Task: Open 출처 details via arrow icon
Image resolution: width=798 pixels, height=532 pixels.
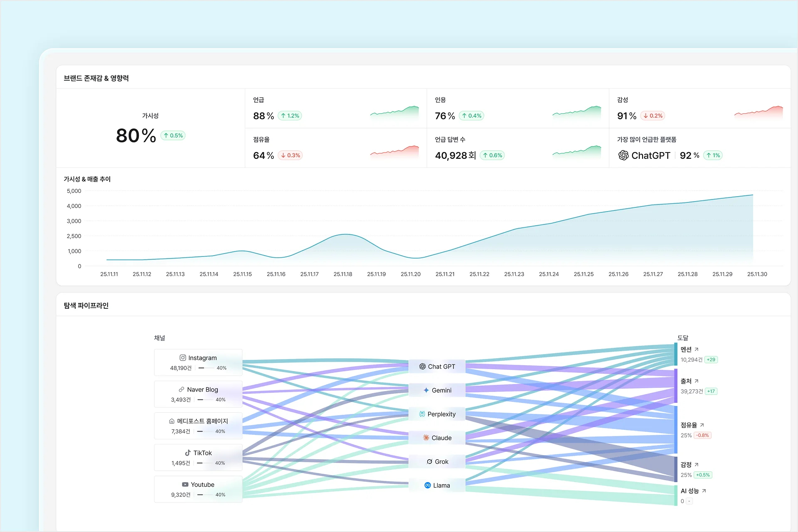Action: tap(697, 381)
